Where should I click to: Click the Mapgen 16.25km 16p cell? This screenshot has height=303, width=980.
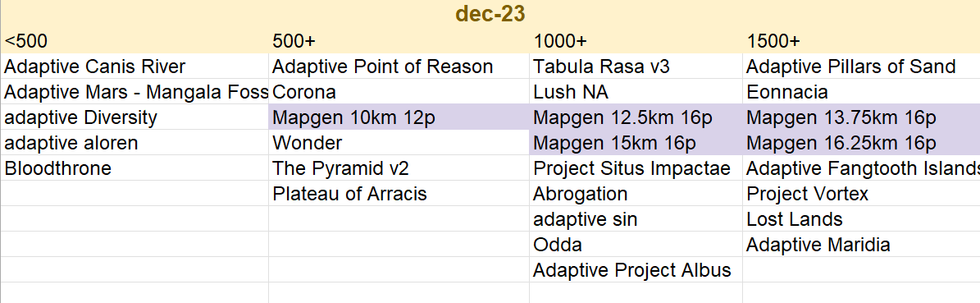click(x=861, y=143)
